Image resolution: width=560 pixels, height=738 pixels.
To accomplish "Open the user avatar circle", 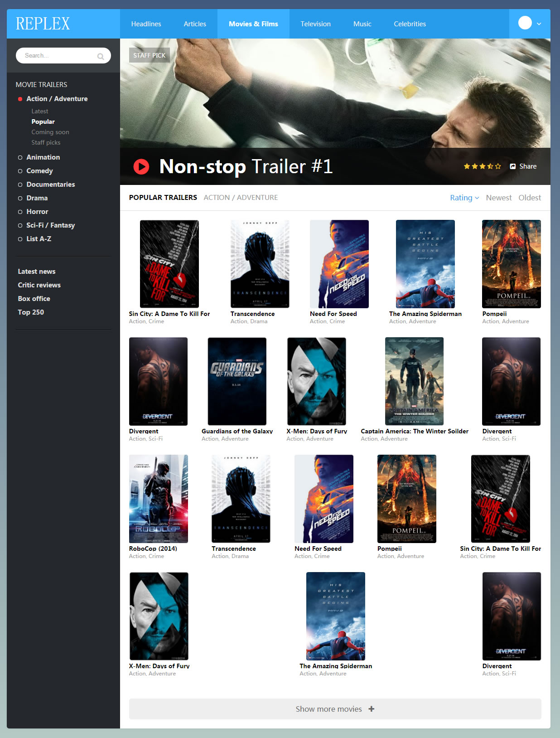I will 525,23.
